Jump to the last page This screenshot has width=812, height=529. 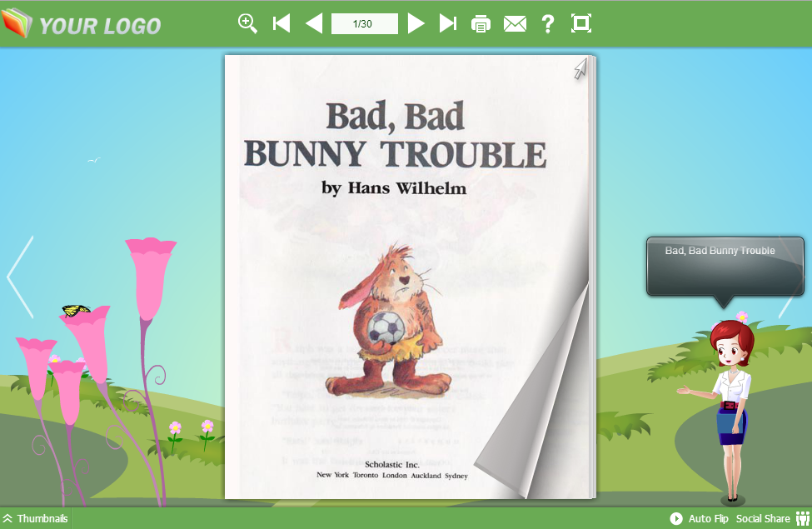click(448, 23)
